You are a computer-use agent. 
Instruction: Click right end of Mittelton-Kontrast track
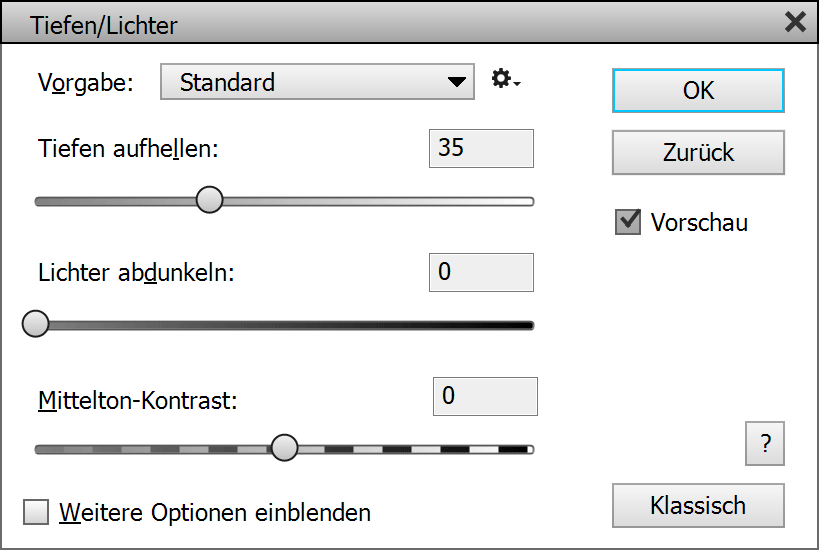click(527, 449)
